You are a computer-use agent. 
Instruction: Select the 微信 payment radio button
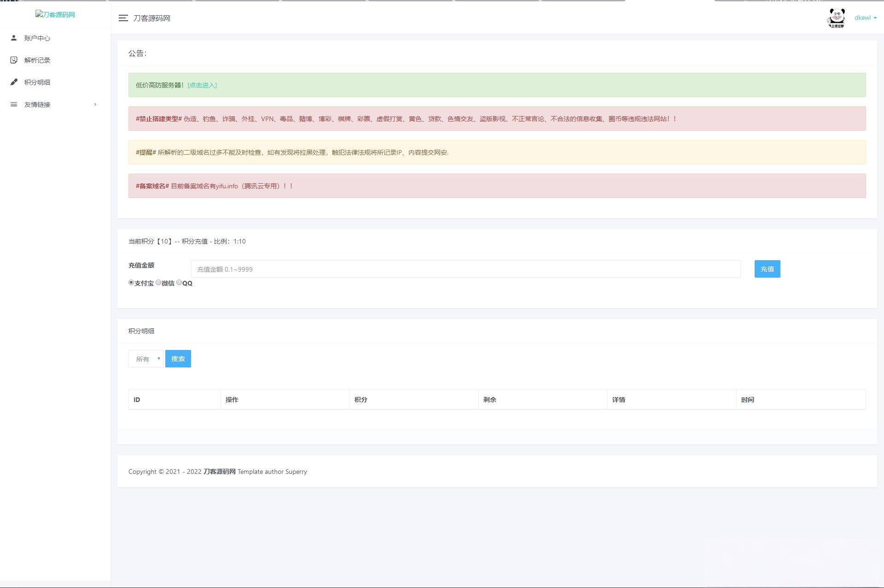pyautogui.click(x=158, y=282)
